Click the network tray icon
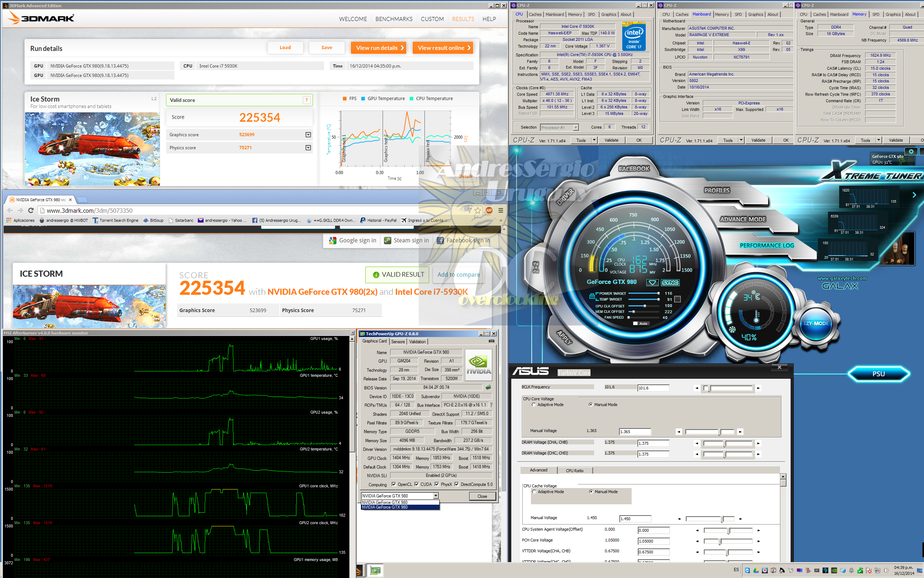924x578 pixels. 877,570
